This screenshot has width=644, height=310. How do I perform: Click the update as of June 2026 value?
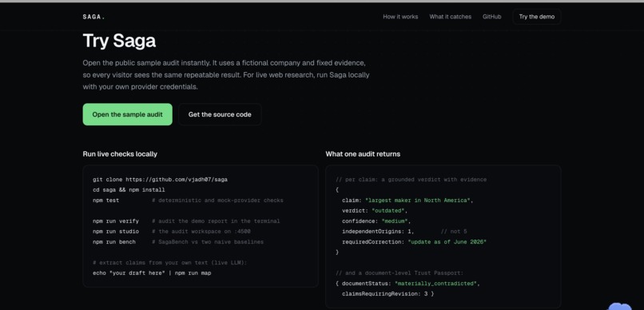pos(447,242)
